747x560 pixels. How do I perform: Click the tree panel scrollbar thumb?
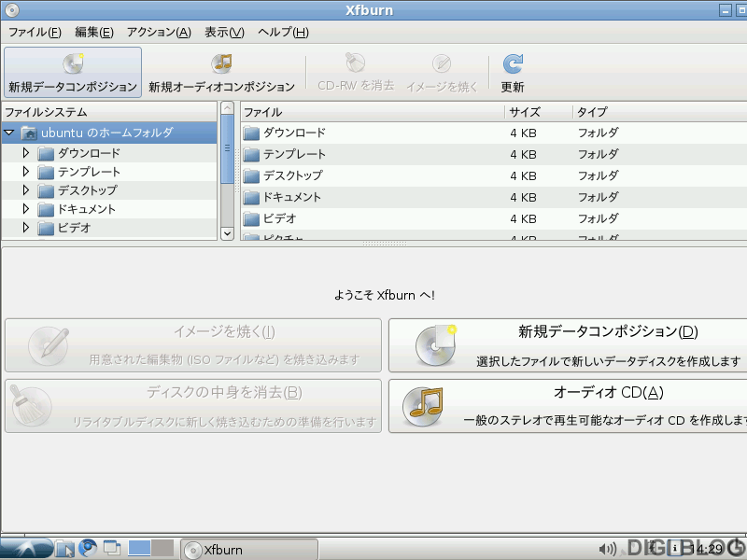(228, 148)
